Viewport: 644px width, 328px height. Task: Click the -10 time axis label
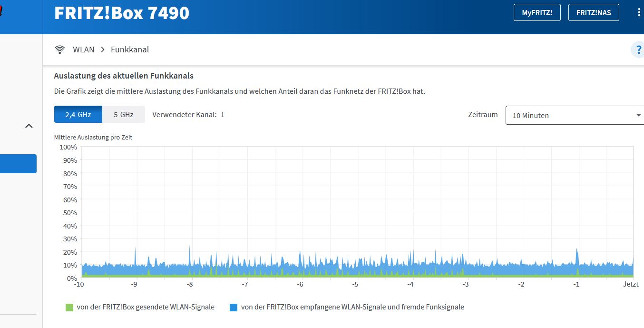click(x=79, y=284)
